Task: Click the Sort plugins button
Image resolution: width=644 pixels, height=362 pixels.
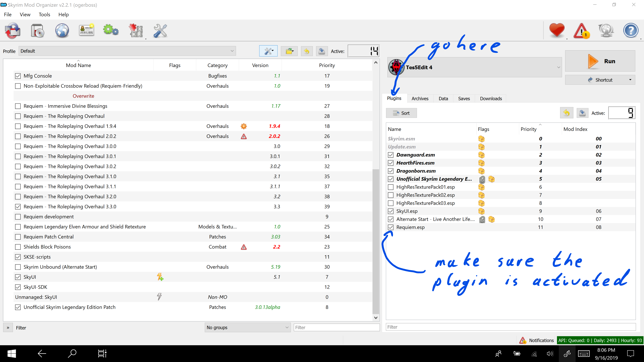Action: 401,113
